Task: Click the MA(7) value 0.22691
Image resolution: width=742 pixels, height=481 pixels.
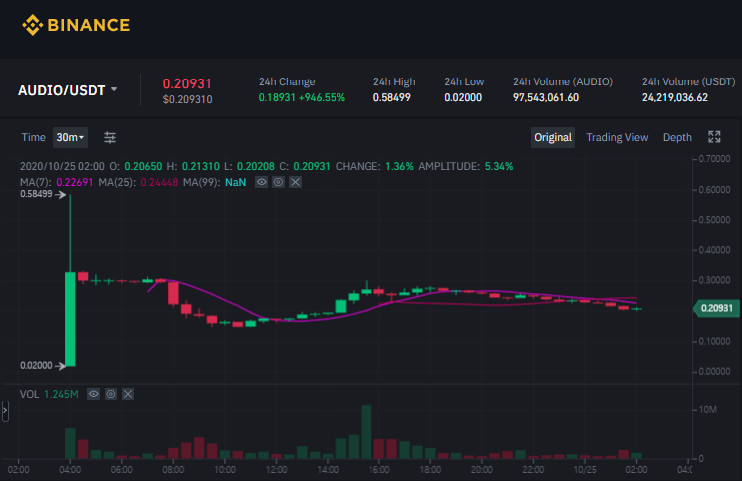Action: [x=74, y=182]
